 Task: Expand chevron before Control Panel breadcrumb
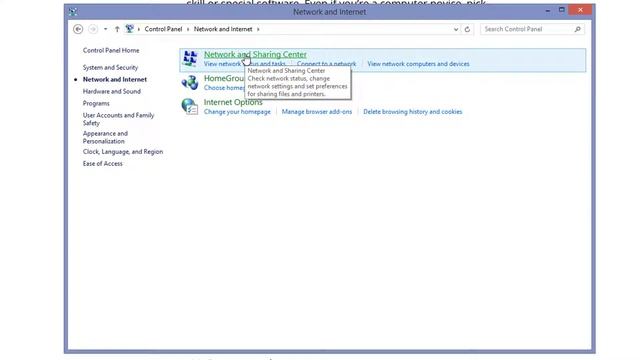pyautogui.click(x=139, y=29)
